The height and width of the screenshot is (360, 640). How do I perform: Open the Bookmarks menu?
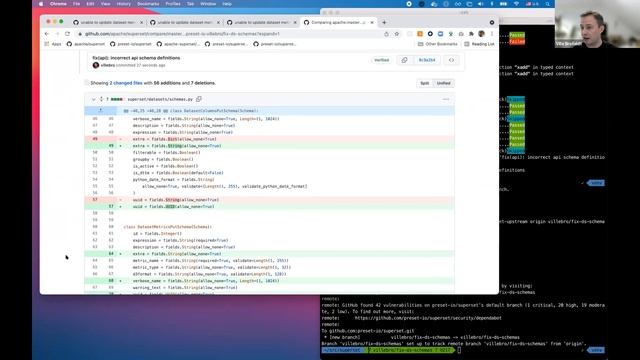(148, 4)
